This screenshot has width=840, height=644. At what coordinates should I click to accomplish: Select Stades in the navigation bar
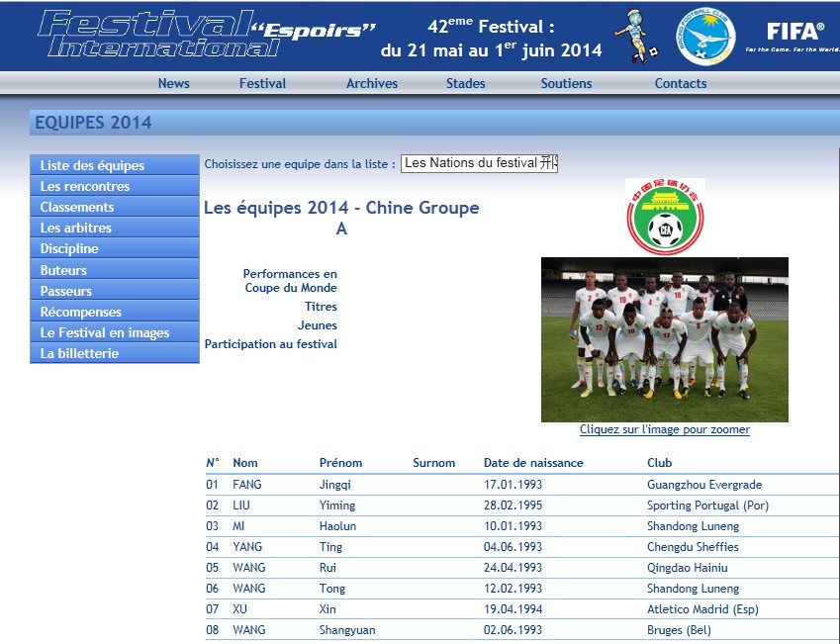click(x=465, y=84)
